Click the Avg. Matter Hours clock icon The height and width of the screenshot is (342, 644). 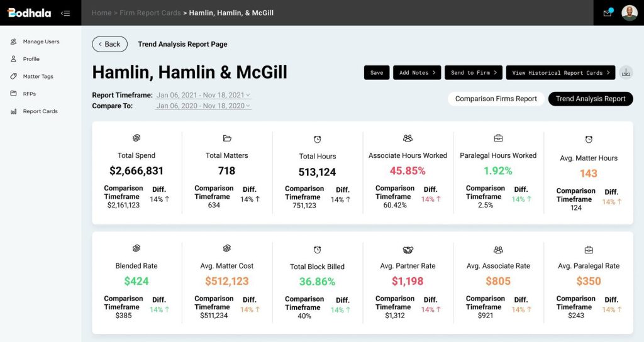click(x=589, y=140)
